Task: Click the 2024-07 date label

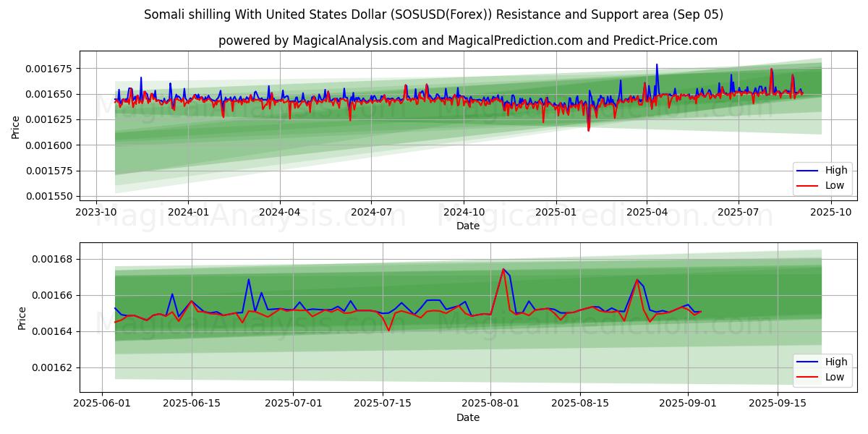Action: (371, 213)
